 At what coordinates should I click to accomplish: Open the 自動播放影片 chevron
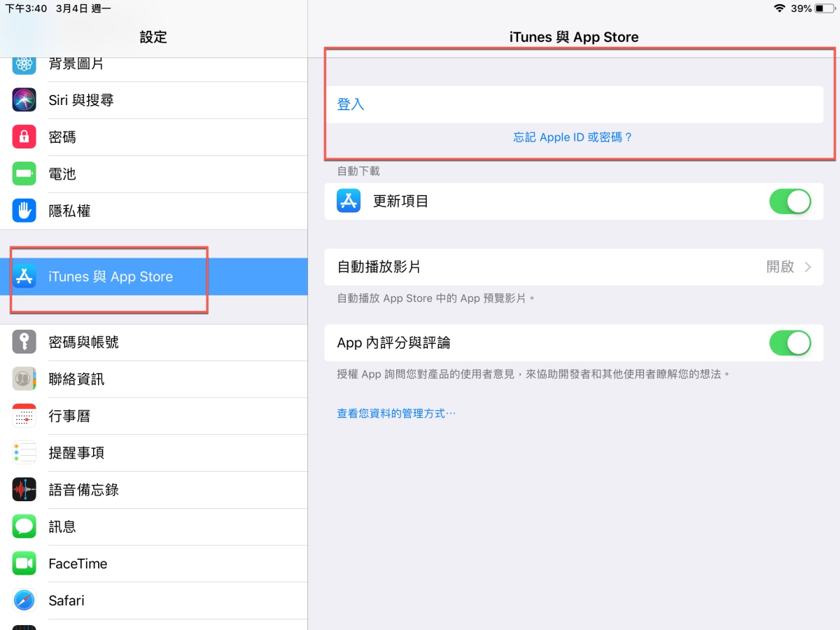(808, 267)
